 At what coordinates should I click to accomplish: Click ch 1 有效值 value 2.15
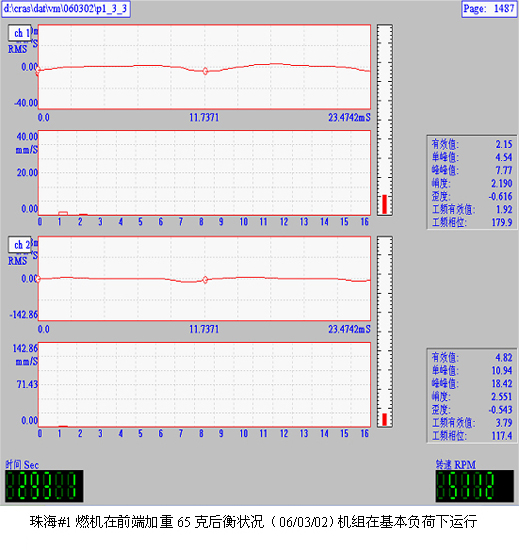[504, 144]
